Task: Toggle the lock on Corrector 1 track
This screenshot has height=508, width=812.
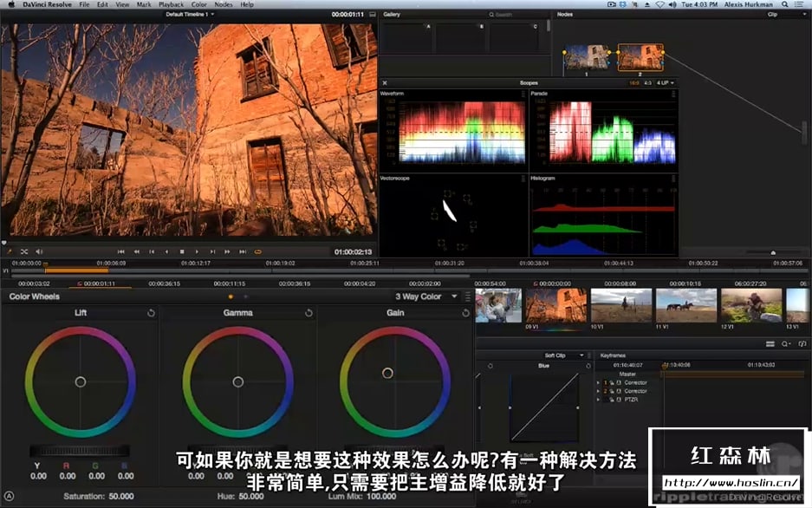Action: tap(612, 382)
